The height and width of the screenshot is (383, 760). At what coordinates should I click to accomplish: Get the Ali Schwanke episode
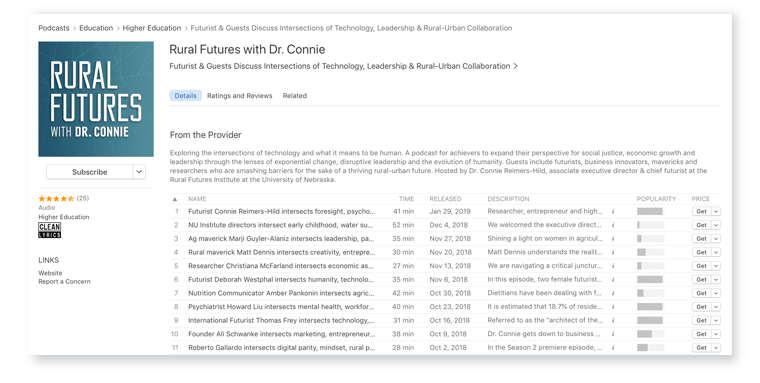pos(701,334)
